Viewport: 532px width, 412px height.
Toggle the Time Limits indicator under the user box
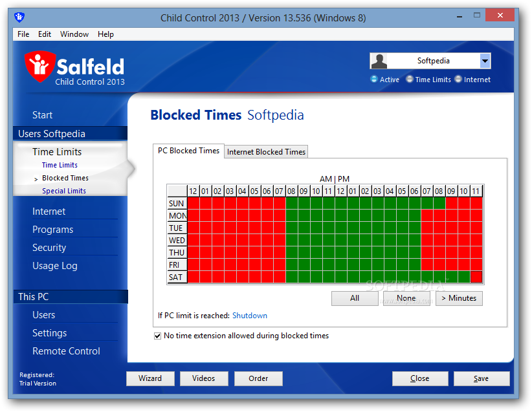410,80
